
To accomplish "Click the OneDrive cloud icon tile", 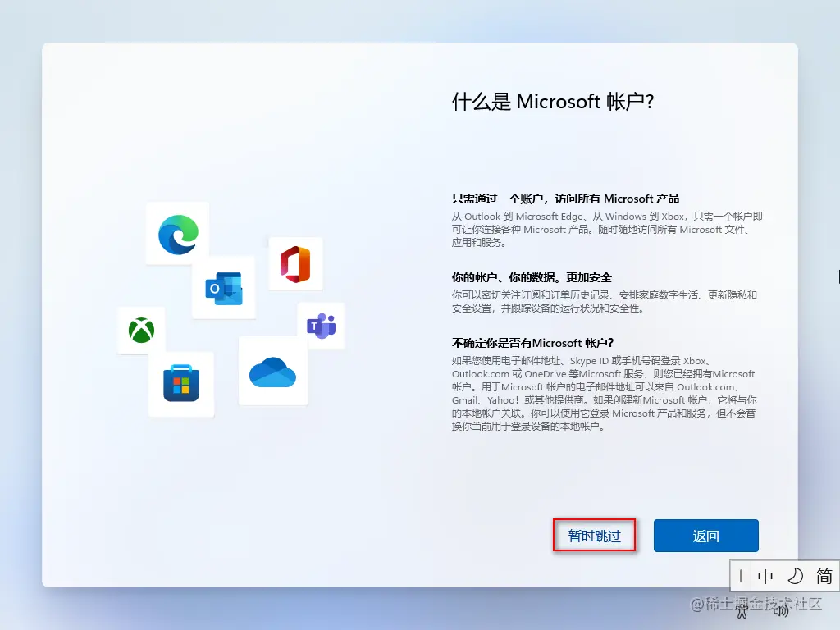I will [x=273, y=372].
